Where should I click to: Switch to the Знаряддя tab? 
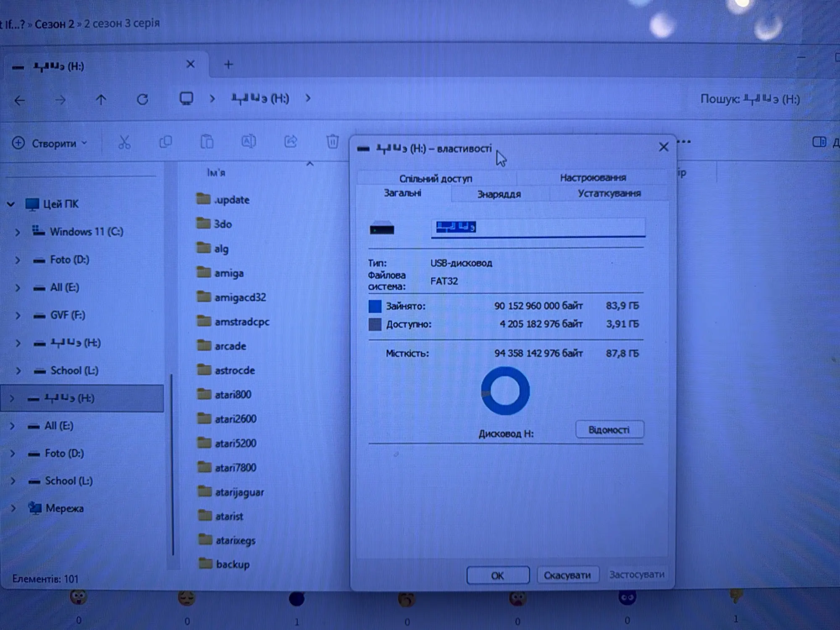pos(499,194)
